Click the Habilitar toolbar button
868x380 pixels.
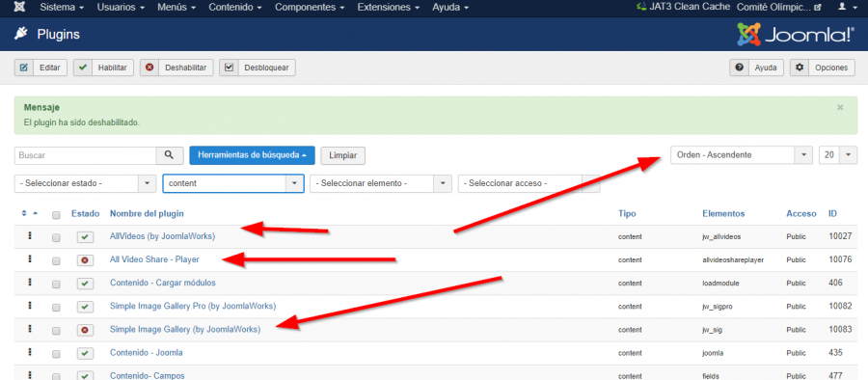(103, 68)
